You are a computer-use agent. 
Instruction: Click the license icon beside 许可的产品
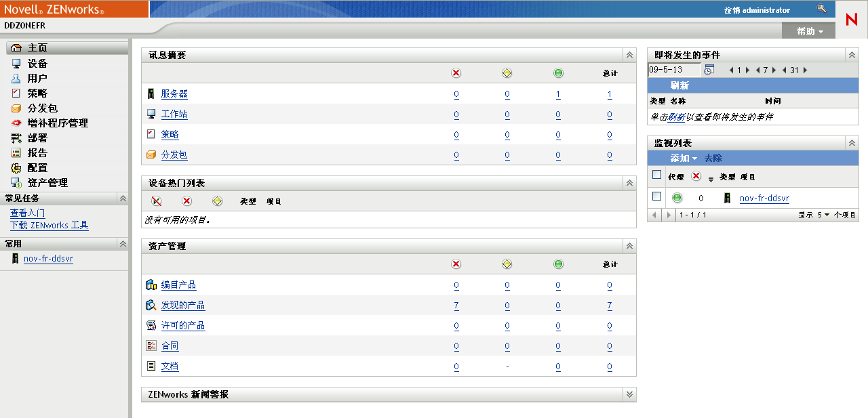point(151,326)
